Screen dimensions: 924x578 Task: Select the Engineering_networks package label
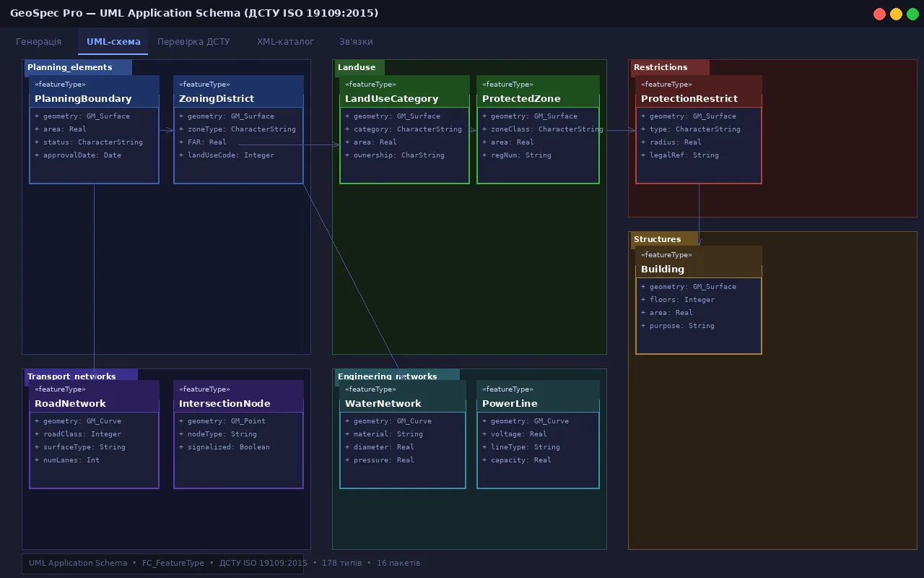coord(397,376)
